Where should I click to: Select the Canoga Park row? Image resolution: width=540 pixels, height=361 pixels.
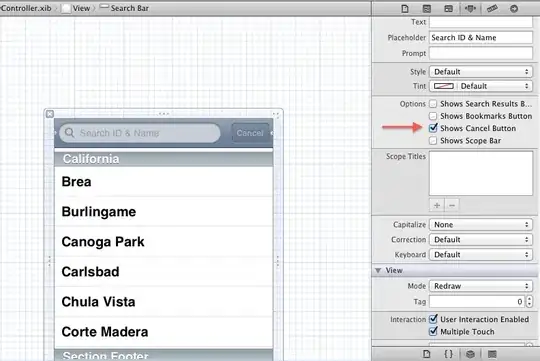point(164,241)
